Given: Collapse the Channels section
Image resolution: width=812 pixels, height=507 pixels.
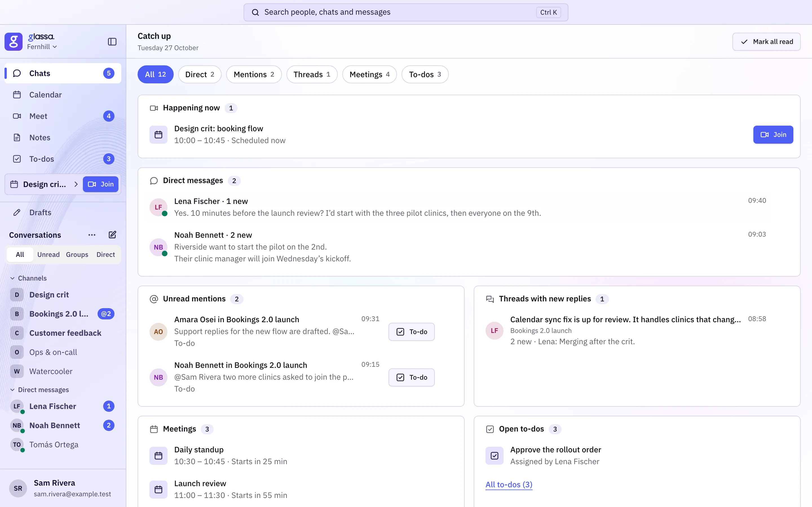Looking at the screenshot, I should tap(12, 278).
